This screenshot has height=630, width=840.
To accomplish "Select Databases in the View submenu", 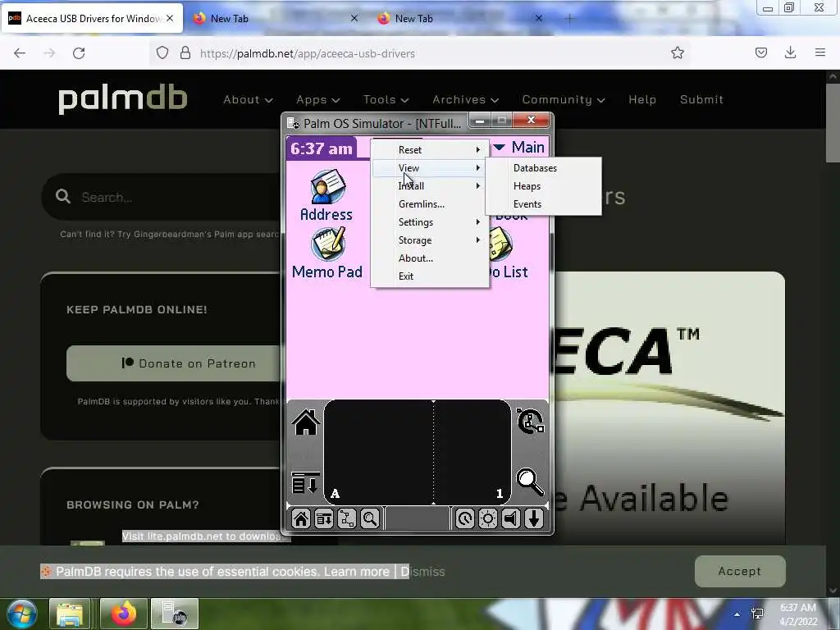I will click(543, 168).
